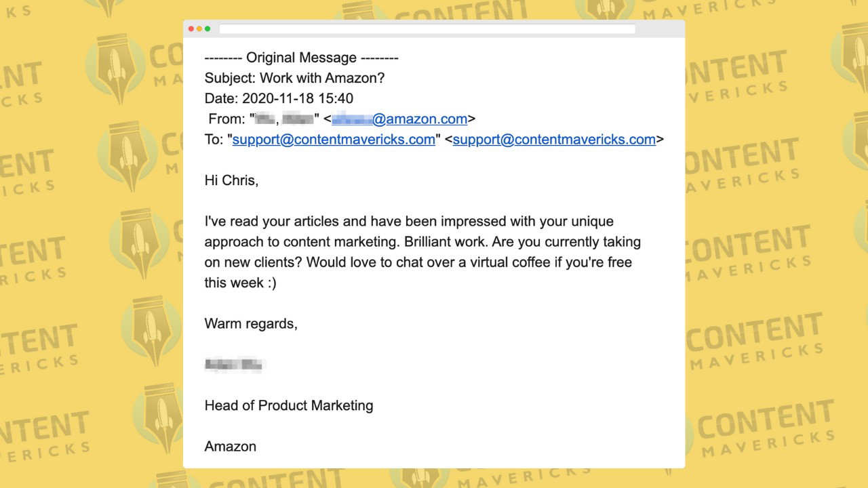Click the yellow minimize window button
Screen dimensions: 868x488
[x=199, y=29]
